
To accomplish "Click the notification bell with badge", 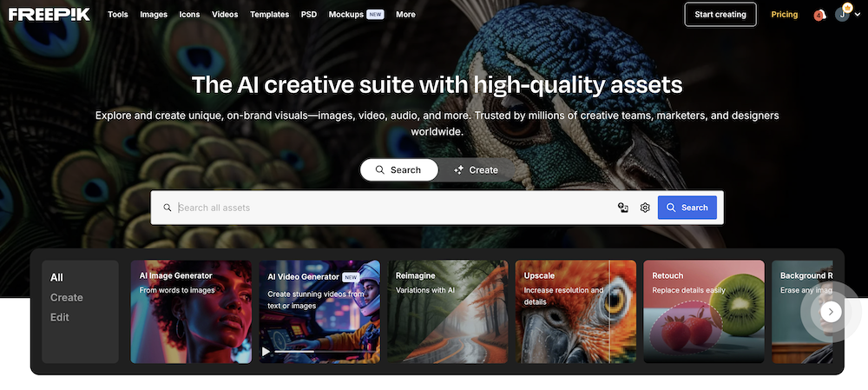I will 819,15.
